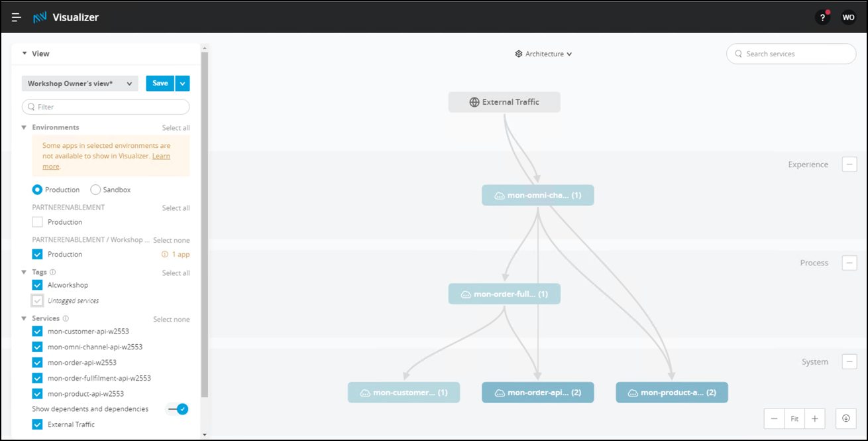Click the scrollbar down arrow
This screenshot has width=868, height=441.
pyautogui.click(x=205, y=434)
